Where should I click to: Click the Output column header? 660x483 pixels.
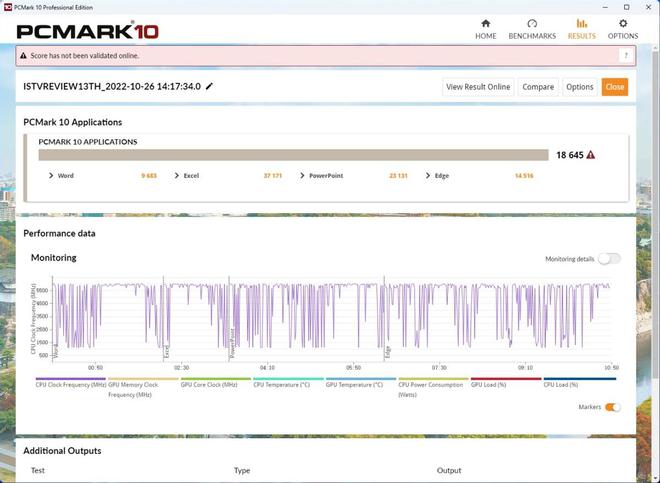[449, 470]
